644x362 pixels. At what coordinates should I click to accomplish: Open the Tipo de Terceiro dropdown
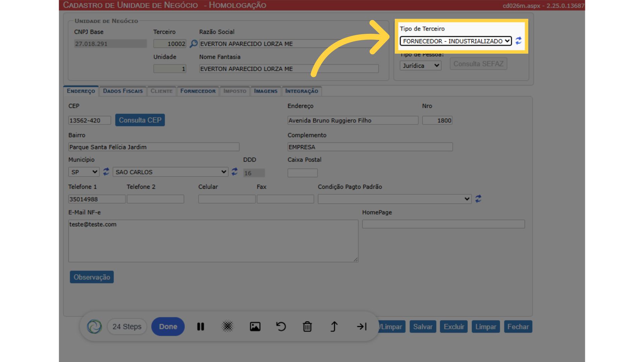click(x=455, y=41)
